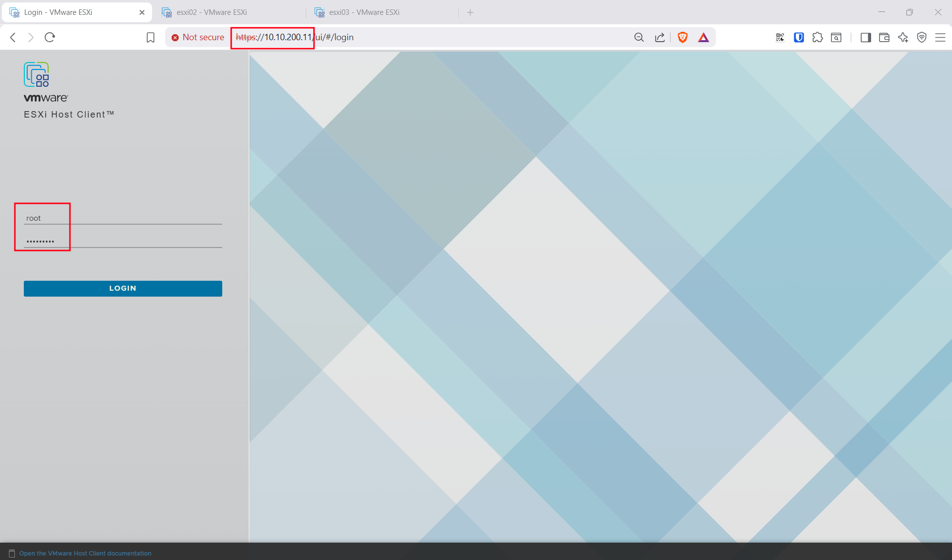Open the Brave Wallet
Viewport: 952px width, 560px height.
(x=884, y=37)
